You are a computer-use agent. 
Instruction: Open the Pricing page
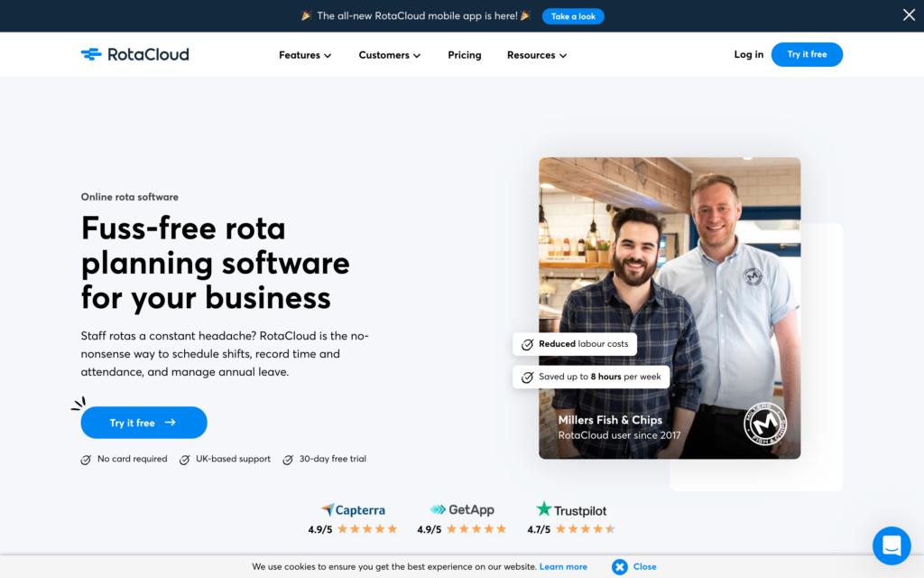(x=465, y=55)
